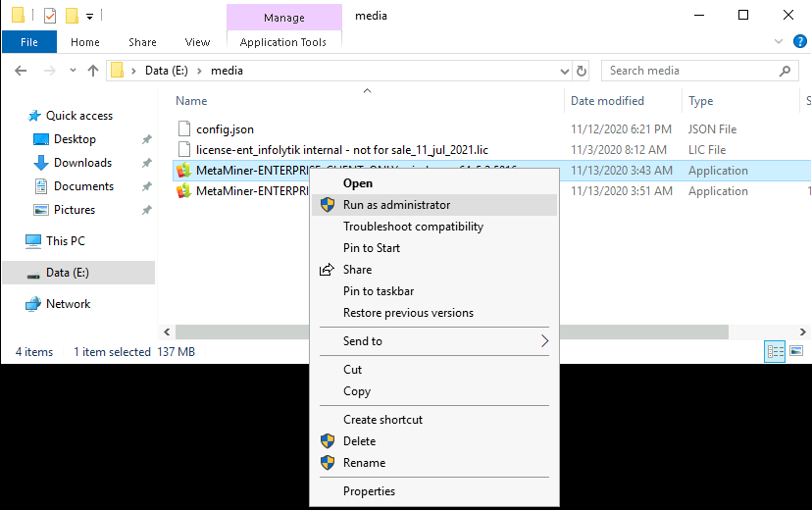Open the Application Tools tab

pos(283,42)
